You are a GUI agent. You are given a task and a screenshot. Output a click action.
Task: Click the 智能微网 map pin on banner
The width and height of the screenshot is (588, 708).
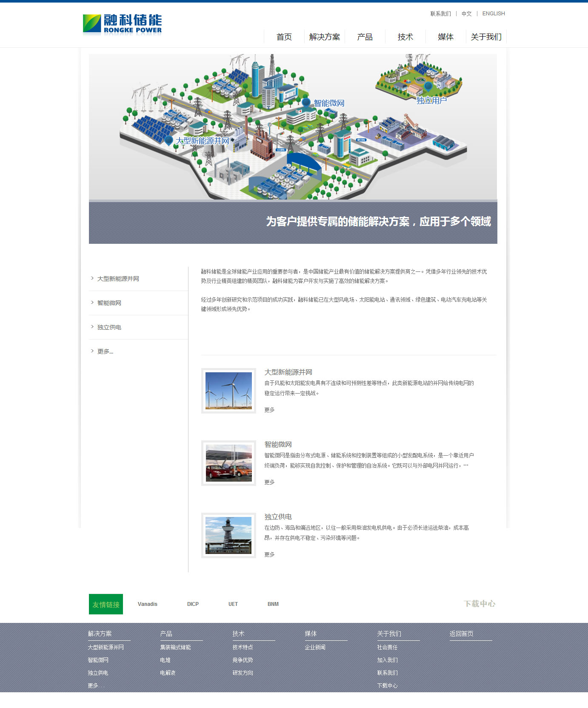(306, 102)
